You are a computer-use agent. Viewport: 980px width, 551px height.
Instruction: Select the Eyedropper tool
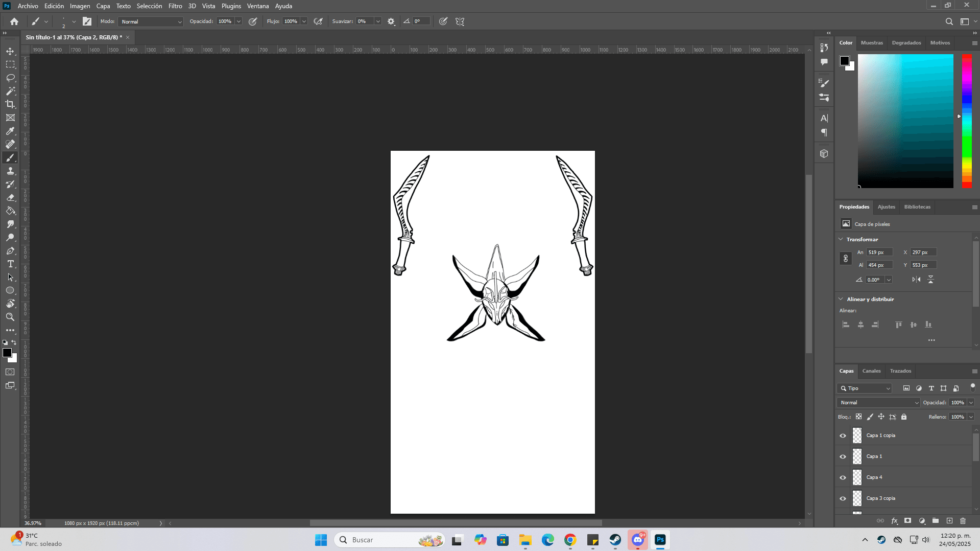(10, 131)
